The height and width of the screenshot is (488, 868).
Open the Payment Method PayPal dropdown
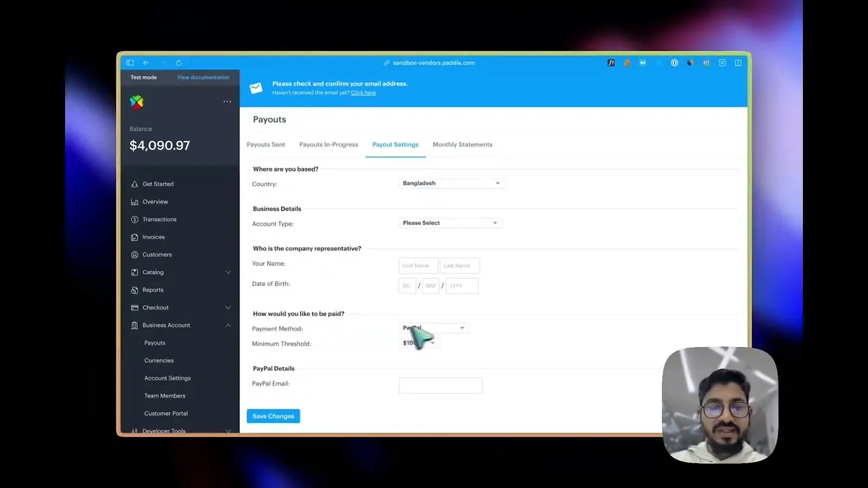434,328
